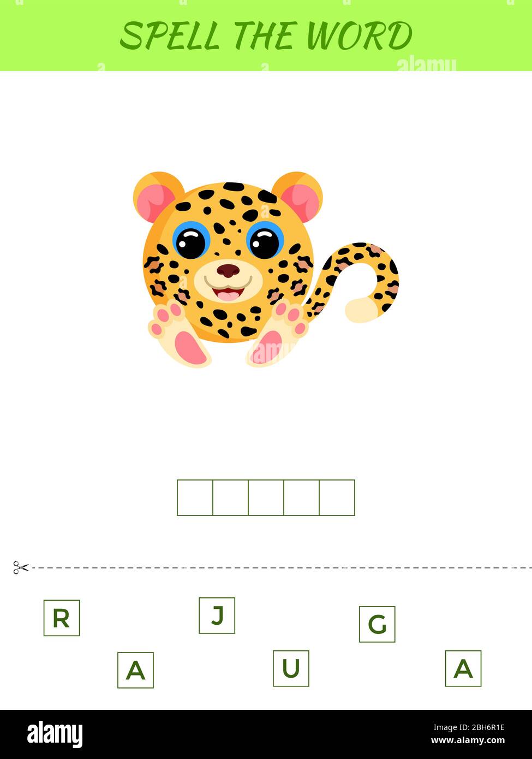Click the jaguar's nose

click(228, 271)
